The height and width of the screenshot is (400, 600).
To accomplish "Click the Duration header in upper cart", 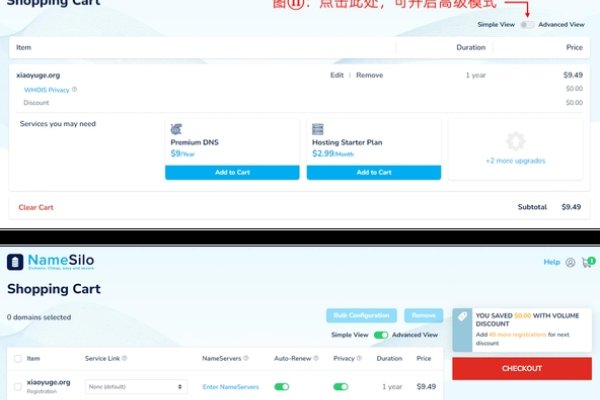I will (471, 47).
